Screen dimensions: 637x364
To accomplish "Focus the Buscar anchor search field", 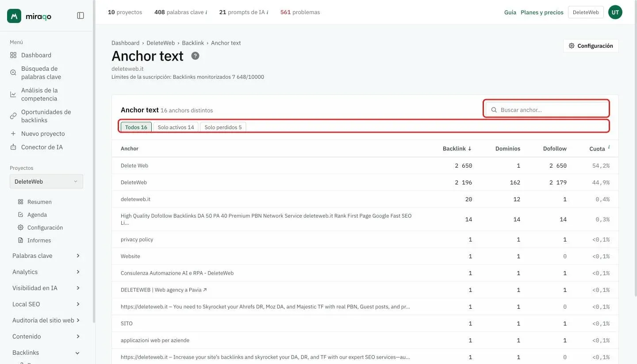I will pyautogui.click(x=547, y=110).
